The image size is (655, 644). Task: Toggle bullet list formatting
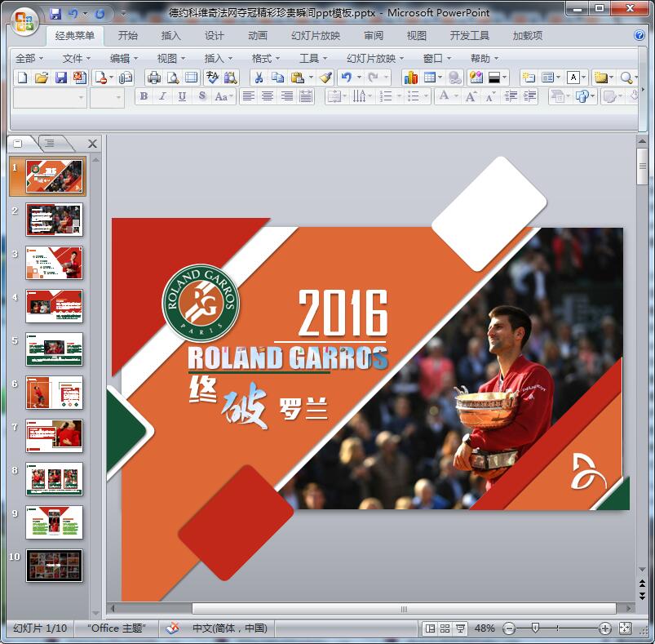413,96
